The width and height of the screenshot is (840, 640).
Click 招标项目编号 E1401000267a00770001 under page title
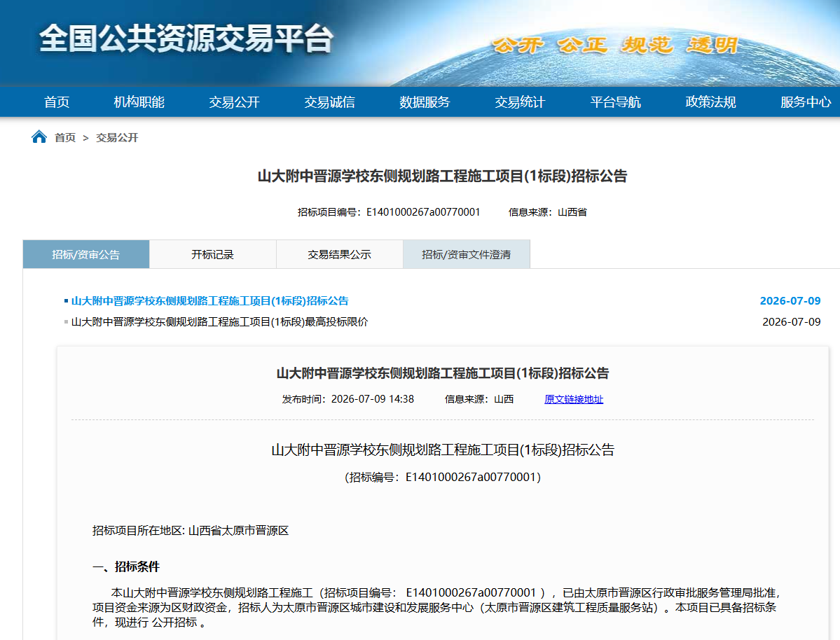click(x=389, y=212)
